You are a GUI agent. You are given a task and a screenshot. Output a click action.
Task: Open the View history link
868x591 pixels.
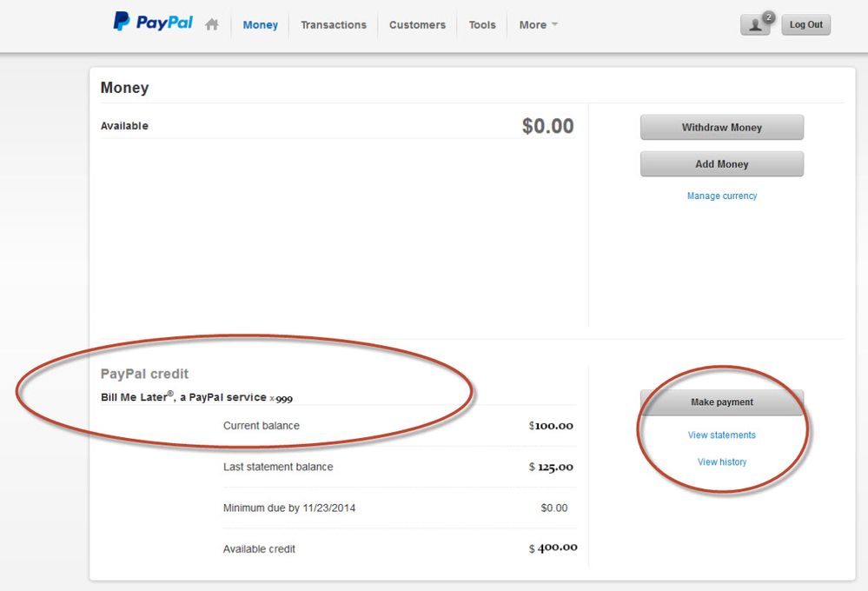tap(722, 462)
